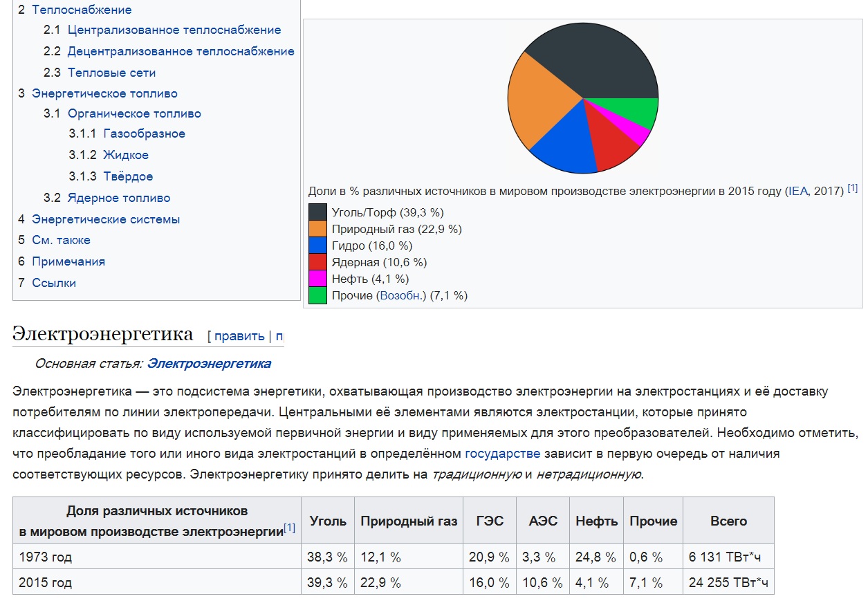Click table column header Уголь
Viewport: 868px width, 612px height.
pyautogui.click(x=329, y=521)
